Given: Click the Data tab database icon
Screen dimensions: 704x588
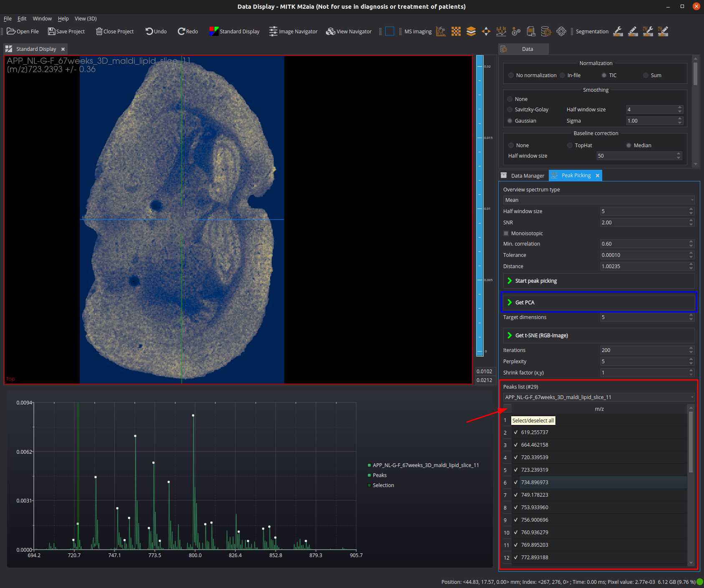Looking at the screenshot, I should pyautogui.click(x=504, y=49).
